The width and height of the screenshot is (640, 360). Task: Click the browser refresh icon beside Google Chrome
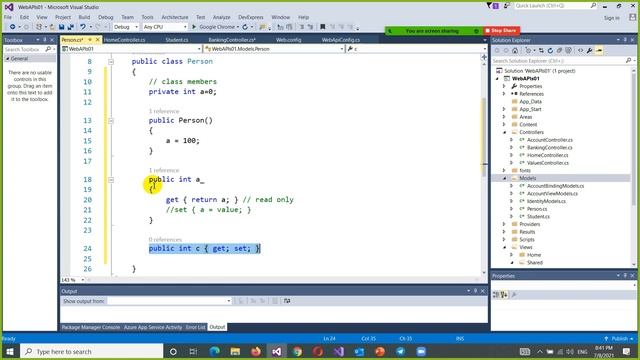[x=245, y=27]
